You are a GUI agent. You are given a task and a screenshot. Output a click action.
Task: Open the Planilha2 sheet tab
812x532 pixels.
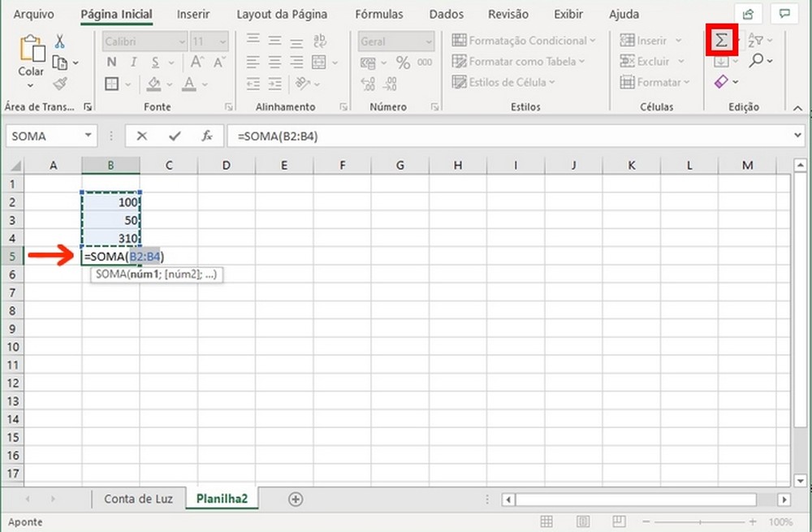(x=222, y=498)
